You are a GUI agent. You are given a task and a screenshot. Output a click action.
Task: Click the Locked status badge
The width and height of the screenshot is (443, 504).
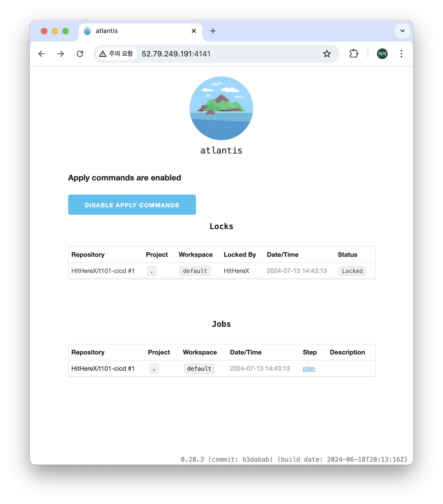352,271
